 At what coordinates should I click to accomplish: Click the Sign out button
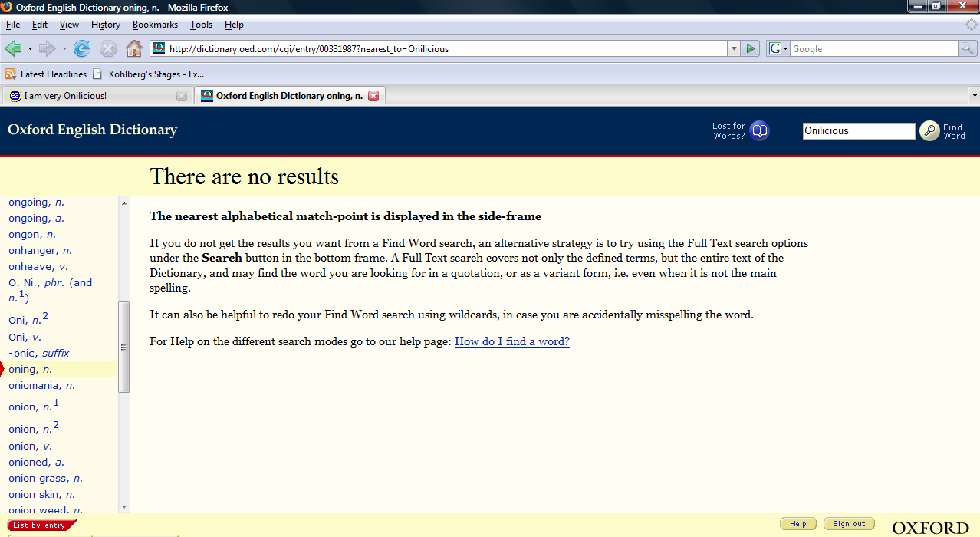(x=849, y=524)
